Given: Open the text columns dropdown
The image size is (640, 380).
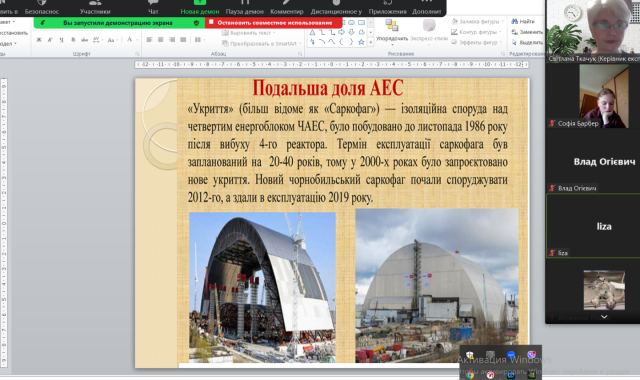Looking at the screenshot, I should point(199,40).
